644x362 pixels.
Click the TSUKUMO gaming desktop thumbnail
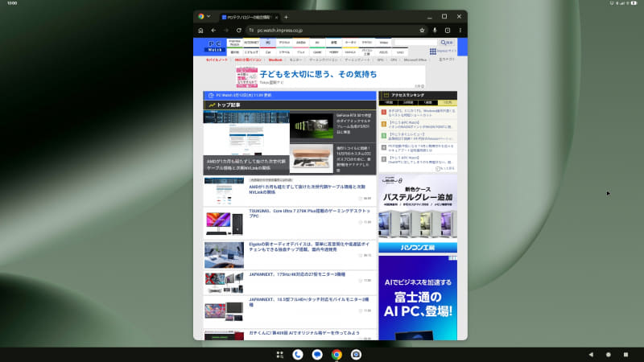click(225, 224)
